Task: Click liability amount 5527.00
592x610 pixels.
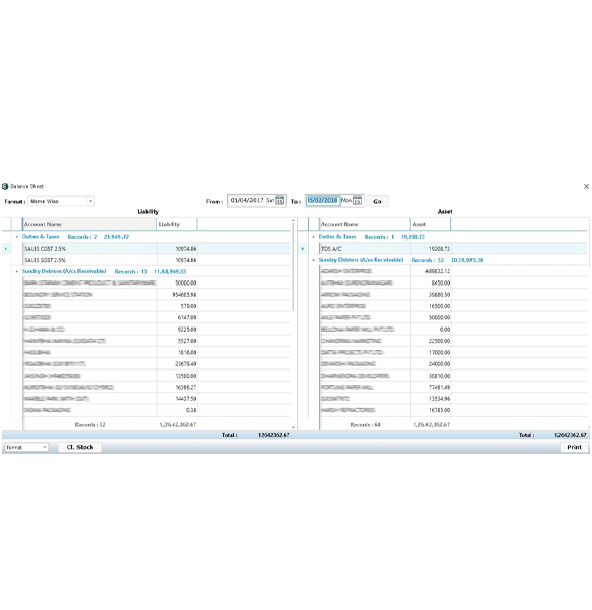Action: coord(187,341)
